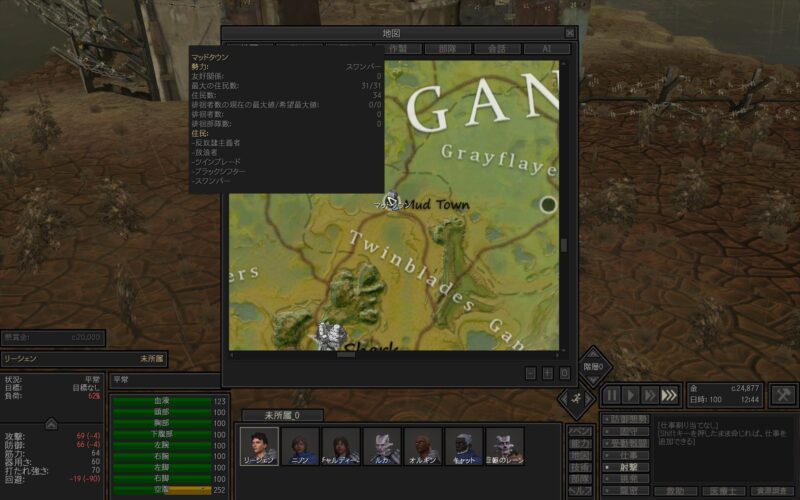Click the 頭部 head health bar
This screenshot has height=500, width=800.
(162, 412)
